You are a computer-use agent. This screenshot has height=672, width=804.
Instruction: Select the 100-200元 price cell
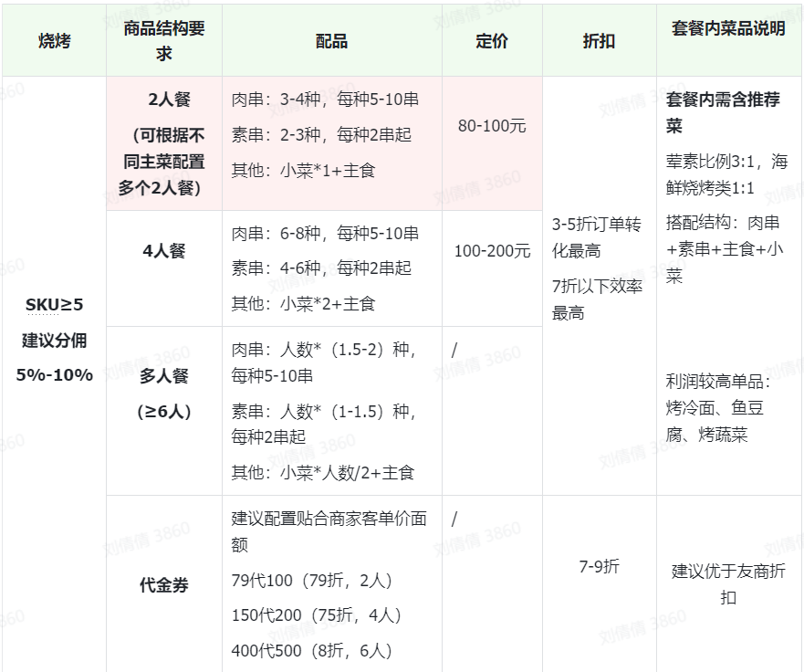(x=492, y=250)
